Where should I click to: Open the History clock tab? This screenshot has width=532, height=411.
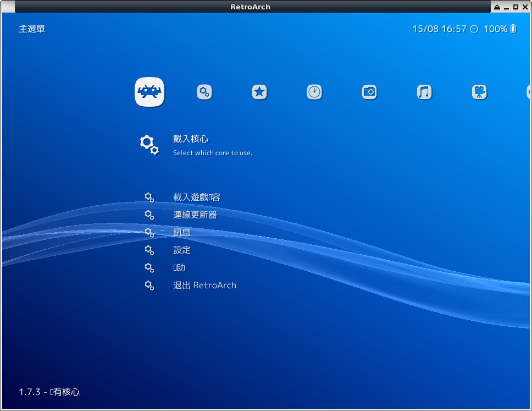click(x=314, y=92)
